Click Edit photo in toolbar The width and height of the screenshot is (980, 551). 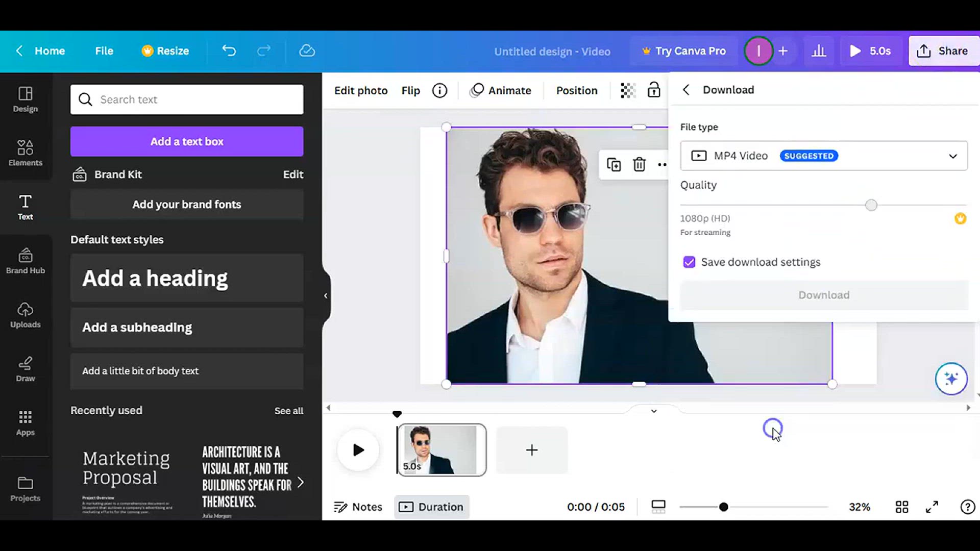point(360,90)
